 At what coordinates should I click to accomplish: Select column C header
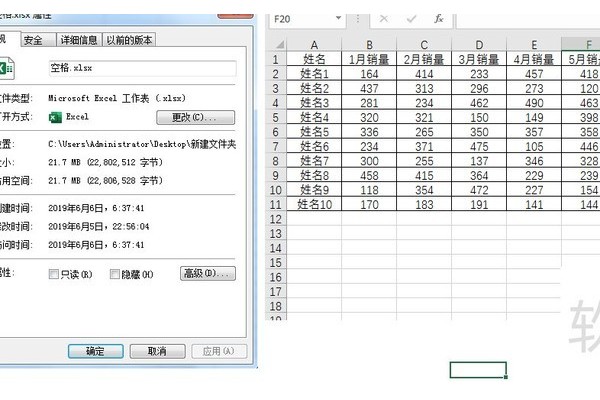point(424,45)
